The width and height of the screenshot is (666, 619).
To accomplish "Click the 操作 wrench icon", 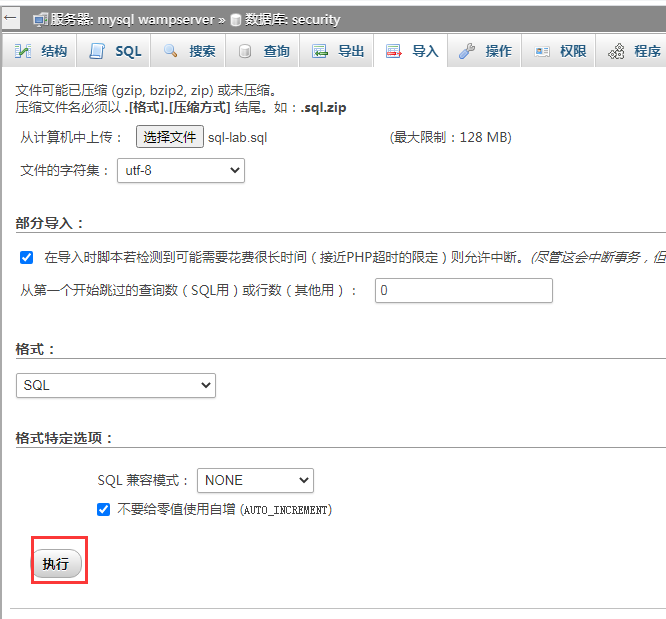I will point(467,51).
